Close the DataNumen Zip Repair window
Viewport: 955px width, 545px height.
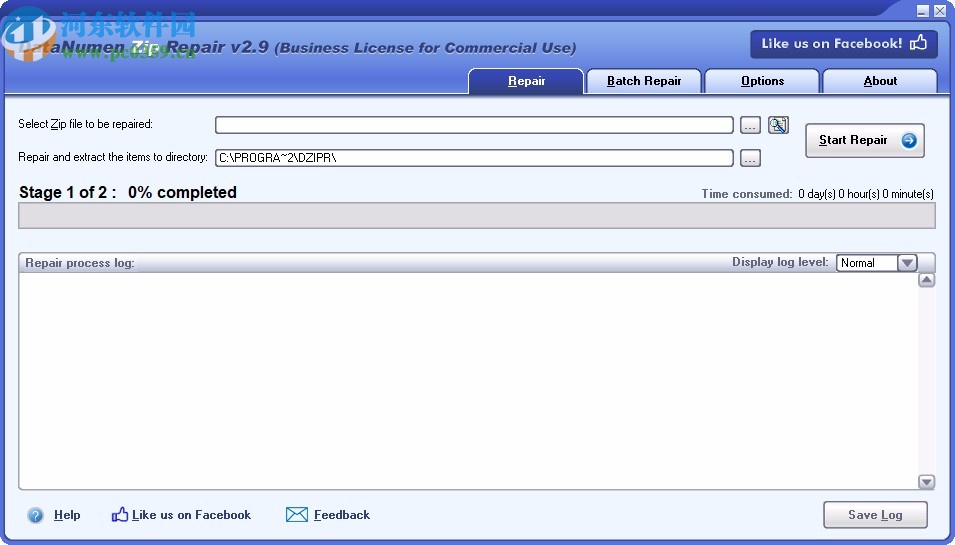pyautogui.click(x=939, y=11)
